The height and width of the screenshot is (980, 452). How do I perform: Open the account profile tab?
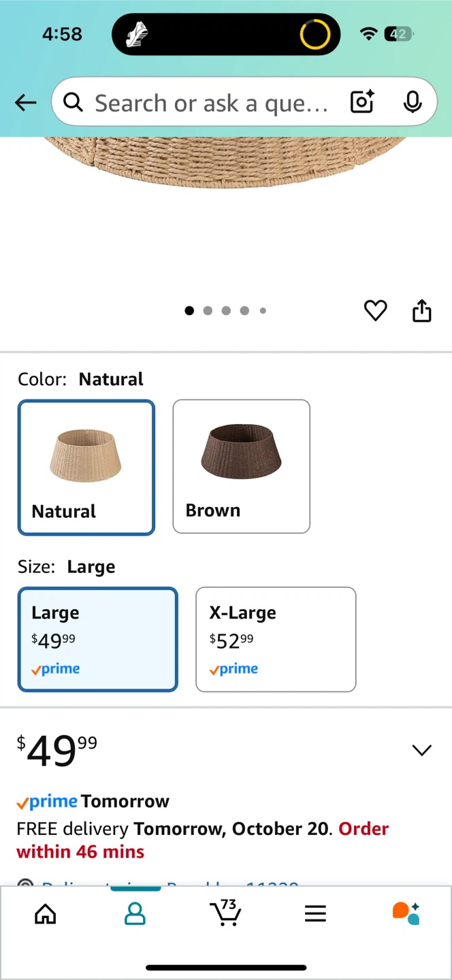tap(135, 914)
